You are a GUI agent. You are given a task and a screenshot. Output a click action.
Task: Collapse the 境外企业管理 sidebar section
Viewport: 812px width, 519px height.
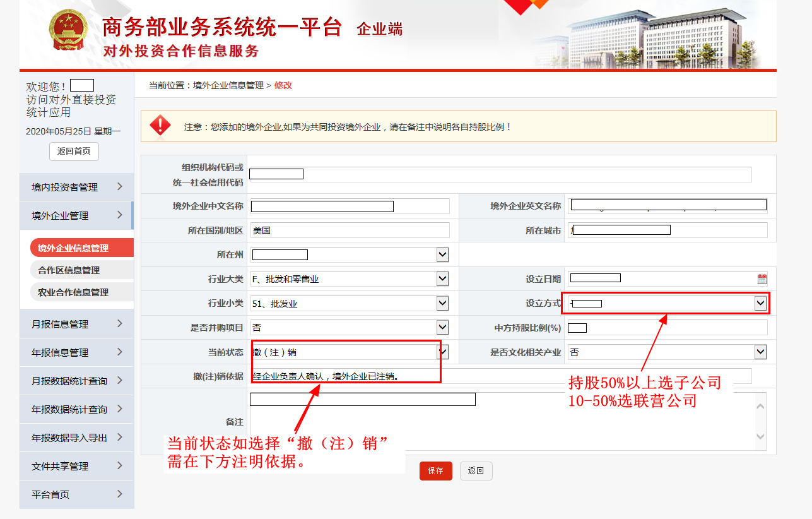[x=76, y=215]
